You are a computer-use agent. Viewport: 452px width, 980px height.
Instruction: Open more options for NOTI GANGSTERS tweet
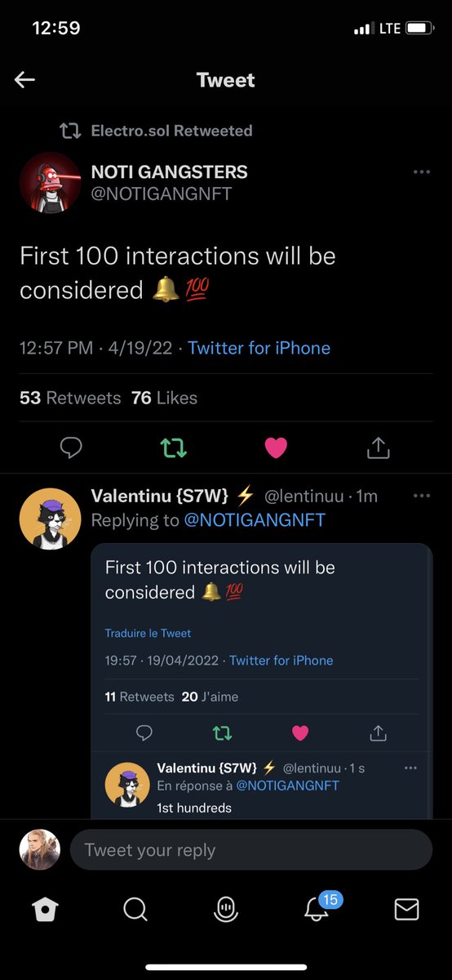(422, 172)
